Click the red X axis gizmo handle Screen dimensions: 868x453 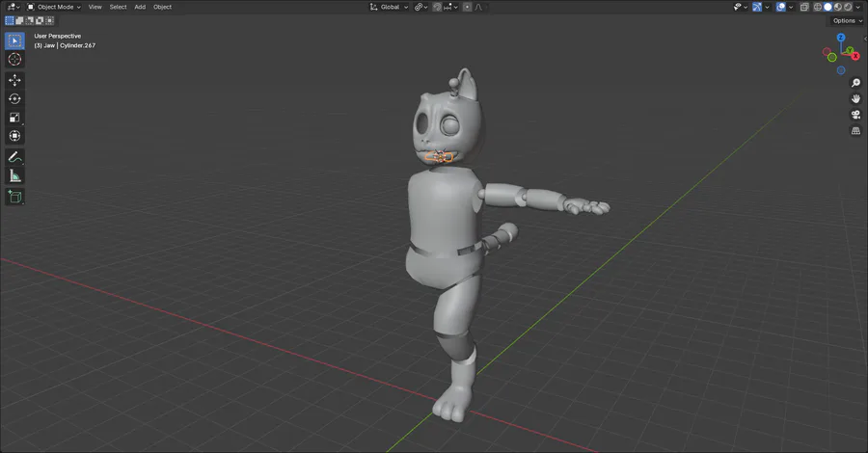coord(855,56)
